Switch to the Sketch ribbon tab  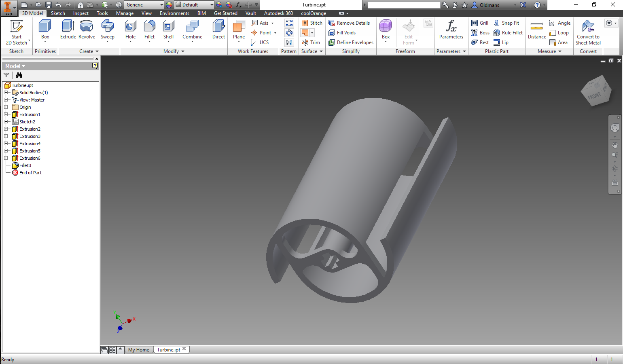pos(58,13)
